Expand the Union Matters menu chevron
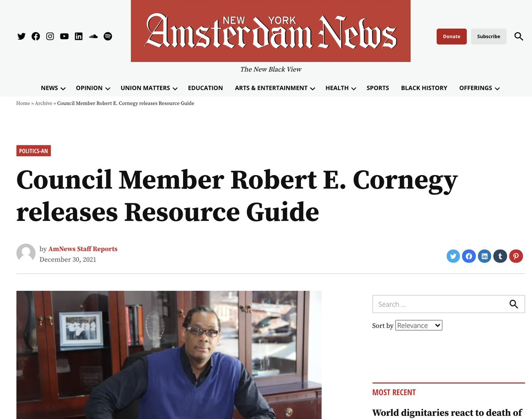 [x=175, y=89]
